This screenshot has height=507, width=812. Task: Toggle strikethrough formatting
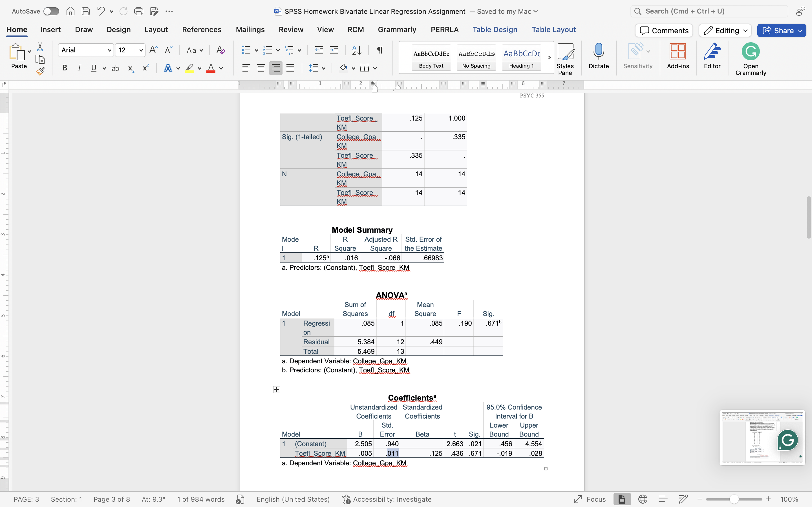coord(115,68)
